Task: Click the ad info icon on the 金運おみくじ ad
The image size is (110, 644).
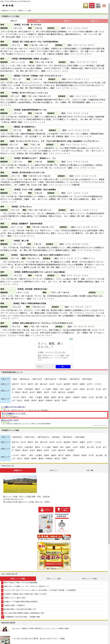Action: pos(70,543)
